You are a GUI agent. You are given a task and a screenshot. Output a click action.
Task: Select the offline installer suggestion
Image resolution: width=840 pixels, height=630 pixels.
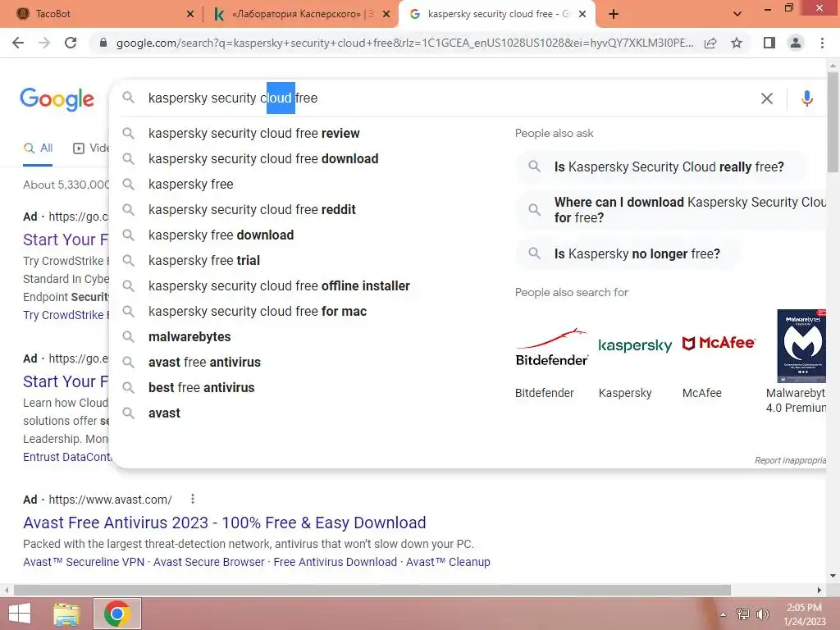pyautogui.click(x=279, y=286)
